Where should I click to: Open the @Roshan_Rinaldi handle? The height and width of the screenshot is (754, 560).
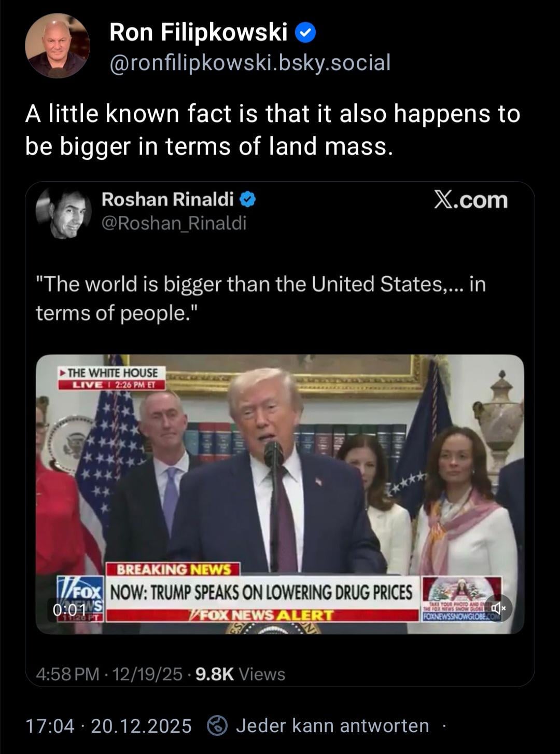(x=174, y=223)
